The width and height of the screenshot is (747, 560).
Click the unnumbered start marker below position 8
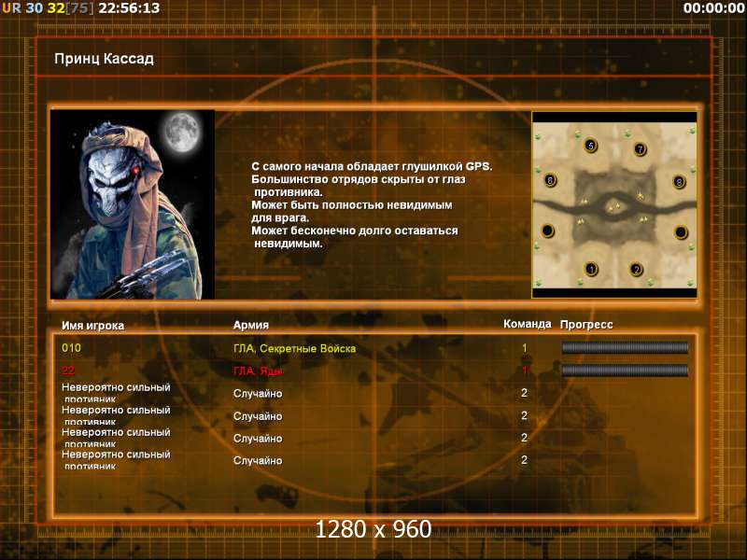tap(681, 231)
